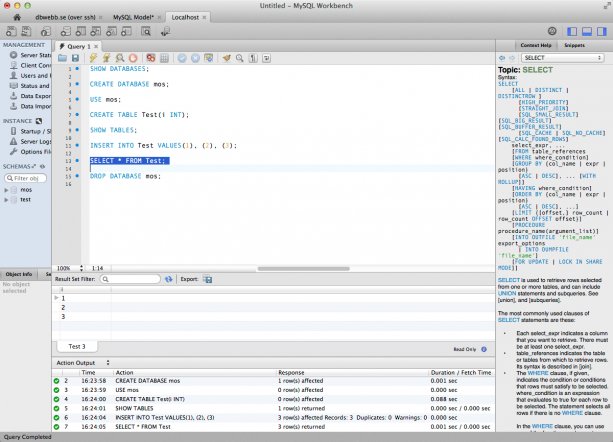The height and width of the screenshot is (442, 613).
Task: Change the editor zoom 100% stepper
Action: [x=81, y=268]
